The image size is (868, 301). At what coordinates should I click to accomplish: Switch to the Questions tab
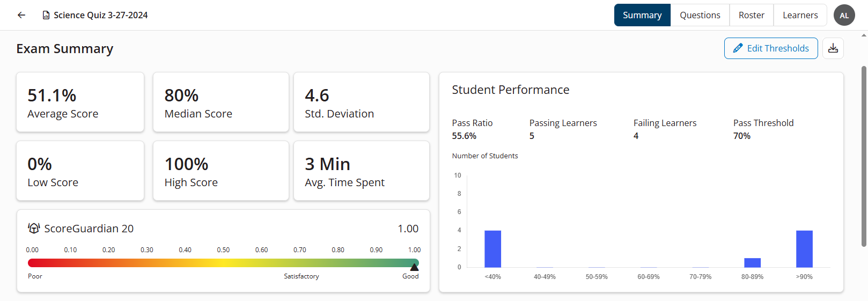click(x=700, y=15)
